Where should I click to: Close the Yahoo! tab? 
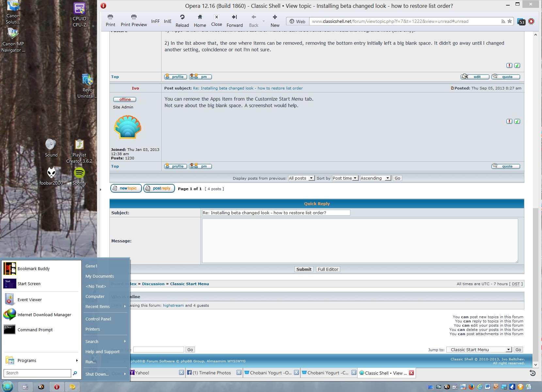tap(182, 373)
